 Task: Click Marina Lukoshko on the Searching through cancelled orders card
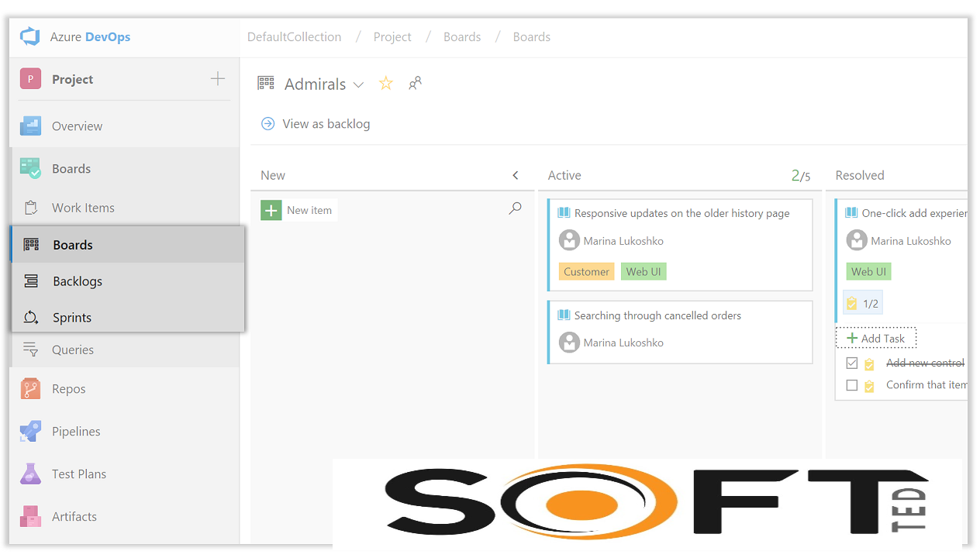623,342
